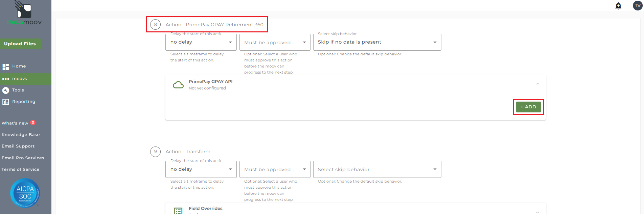Open step 8 delay timeframe dropdown

pyautogui.click(x=201, y=42)
